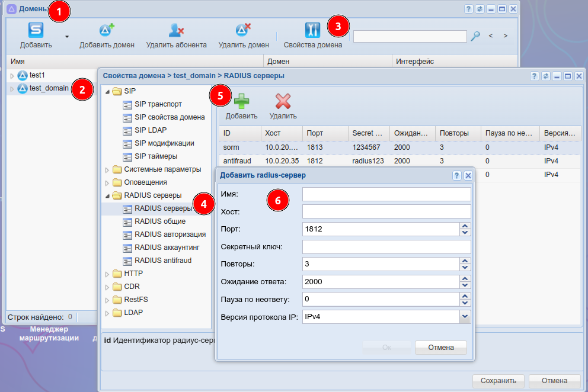Click the green plus Add server icon

click(x=241, y=101)
